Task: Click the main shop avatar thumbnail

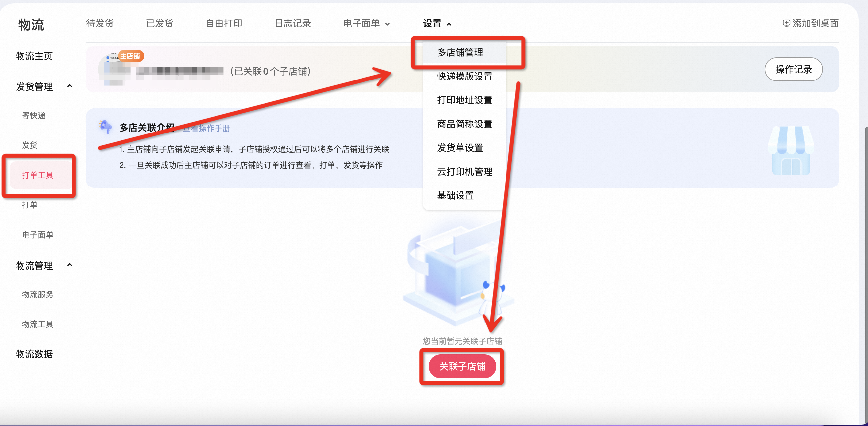Action: click(x=114, y=70)
